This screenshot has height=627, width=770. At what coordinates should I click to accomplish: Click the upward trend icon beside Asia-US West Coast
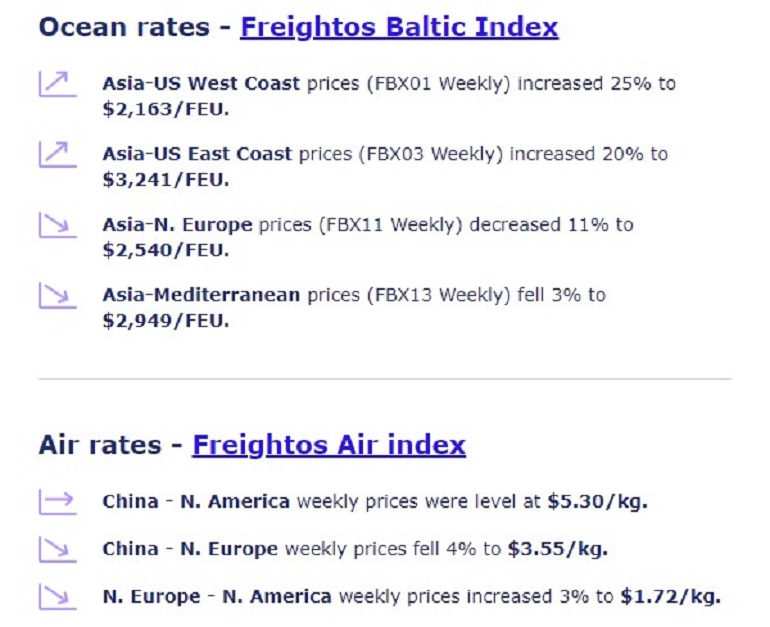[58, 84]
